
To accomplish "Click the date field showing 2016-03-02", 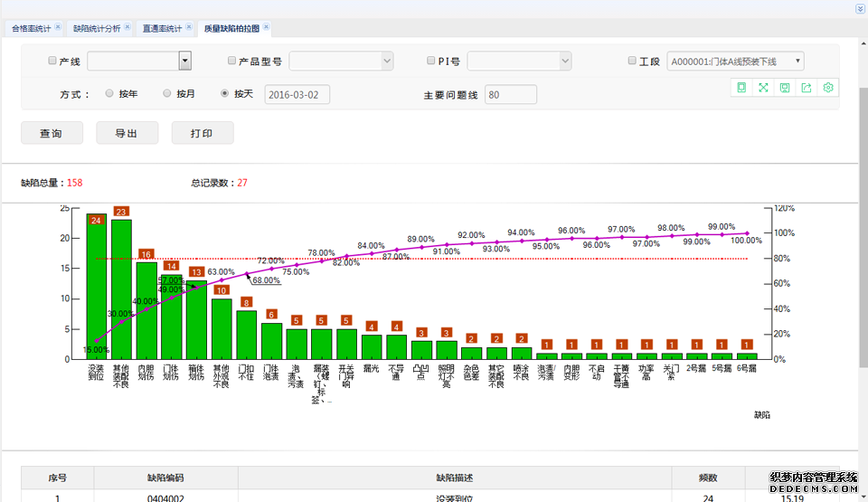I will pos(297,94).
